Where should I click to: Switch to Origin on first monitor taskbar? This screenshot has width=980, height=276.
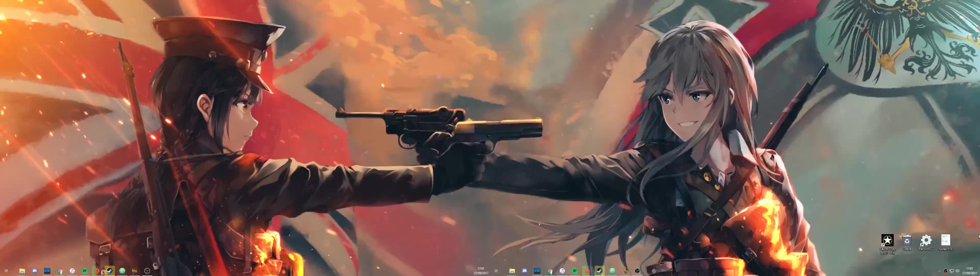(x=97, y=271)
